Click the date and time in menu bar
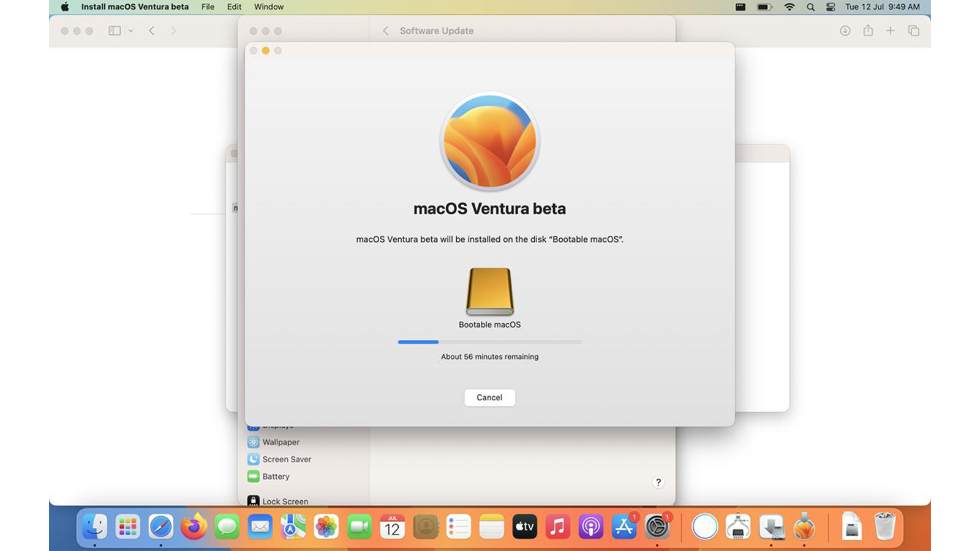980x551 pixels. [883, 7]
